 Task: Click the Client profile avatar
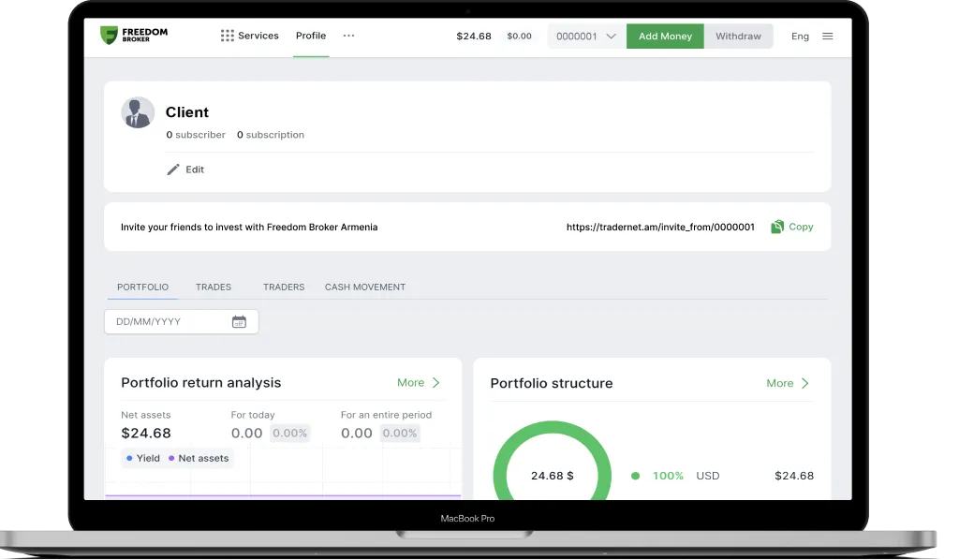pos(138,112)
